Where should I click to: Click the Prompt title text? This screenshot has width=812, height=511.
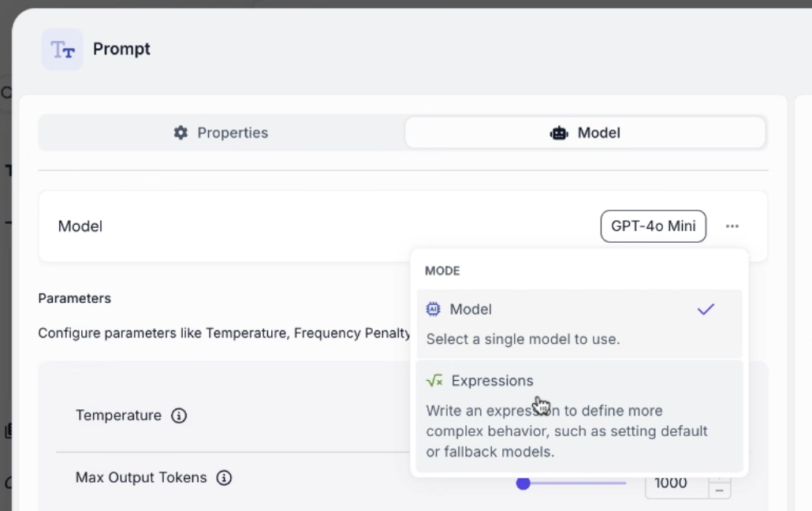point(121,49)
